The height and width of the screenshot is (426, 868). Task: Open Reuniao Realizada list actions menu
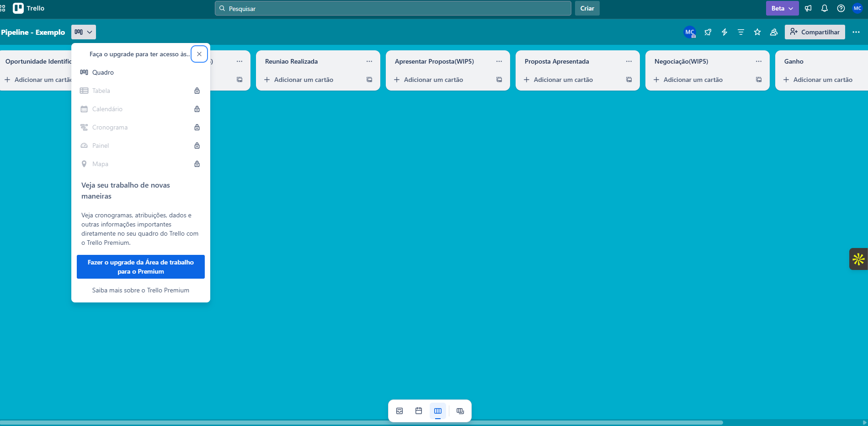coord(369,61)
